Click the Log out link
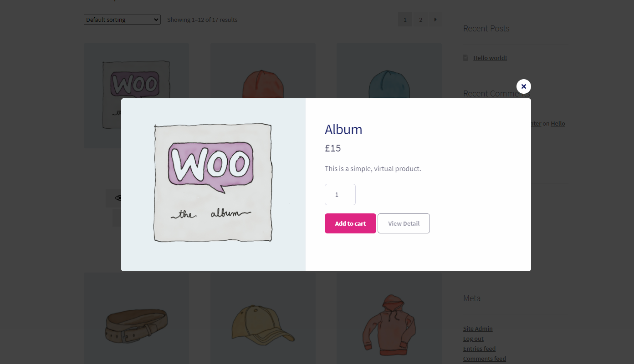The height and width of the screenshot is (364, 634). point(473,339)
